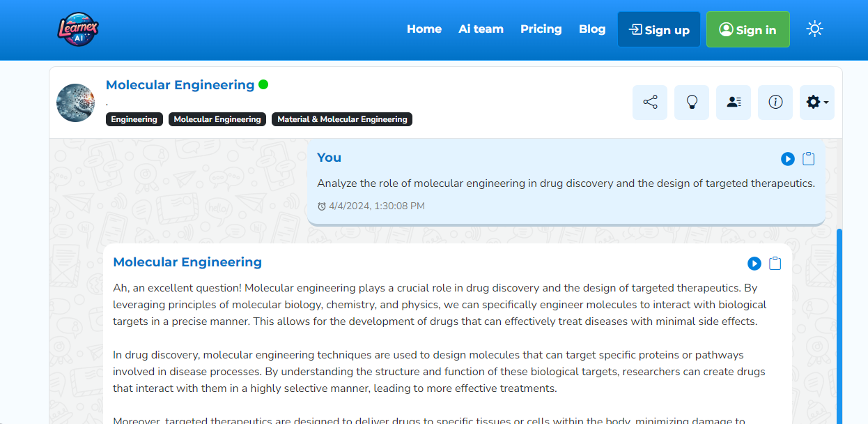
Task: Open the person list icon button
Action: pos(734,103)
